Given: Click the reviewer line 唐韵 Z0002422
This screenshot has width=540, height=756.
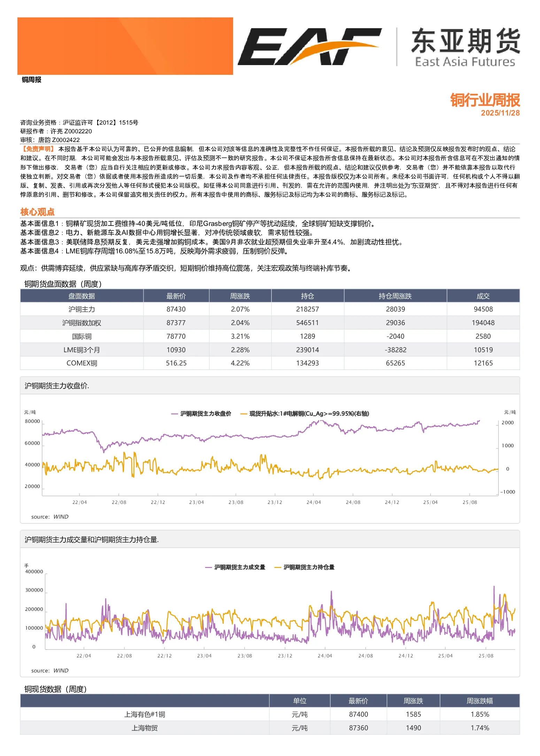Looking at the screenshot, I should point(50,140).
